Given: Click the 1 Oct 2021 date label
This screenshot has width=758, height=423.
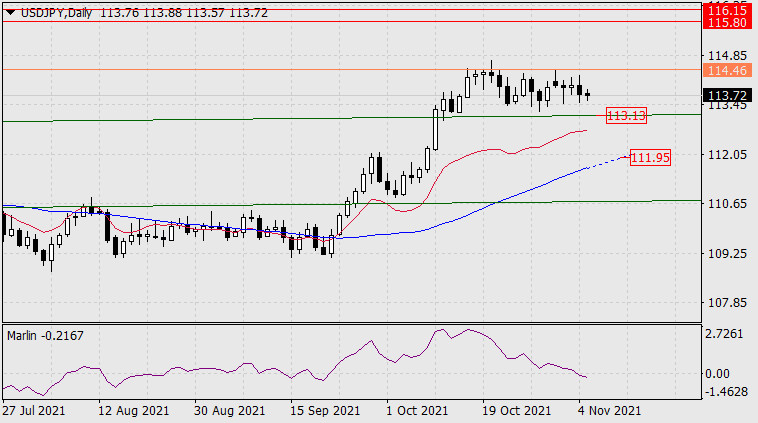Looking at the screenshot, I should click(417, 411).
